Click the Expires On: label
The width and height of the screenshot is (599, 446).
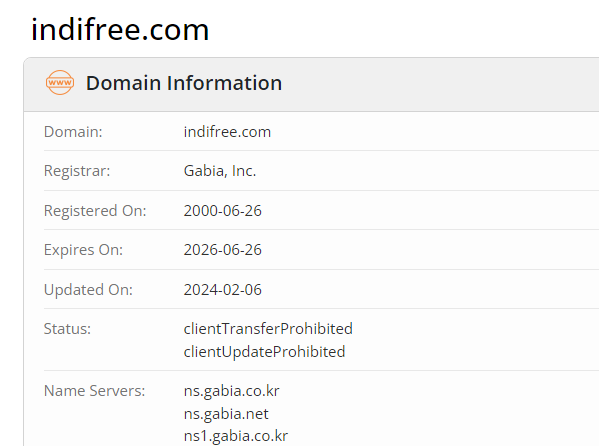point(84,250)
